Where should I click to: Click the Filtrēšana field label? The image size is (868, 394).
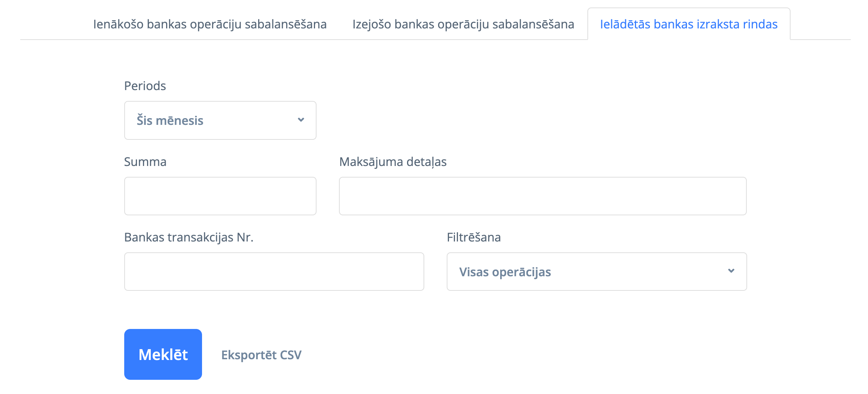point(474,237)
